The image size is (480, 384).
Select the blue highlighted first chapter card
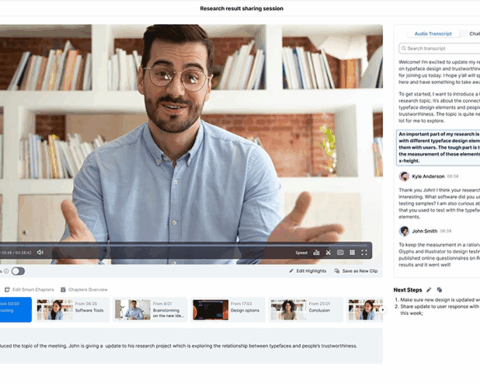[x=16, y=310]
